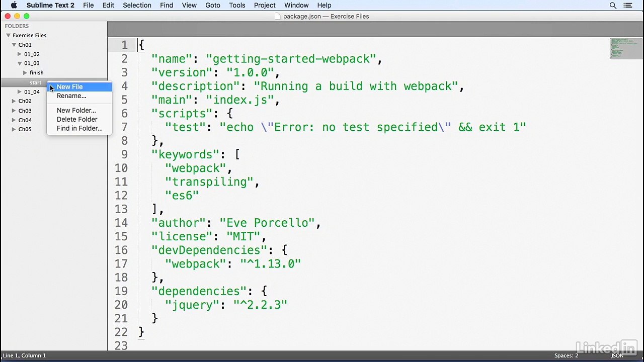This screenshot has height=362, width=644.
Task: Click line number 1 in the gutter
Action: [x=124, y=45]
